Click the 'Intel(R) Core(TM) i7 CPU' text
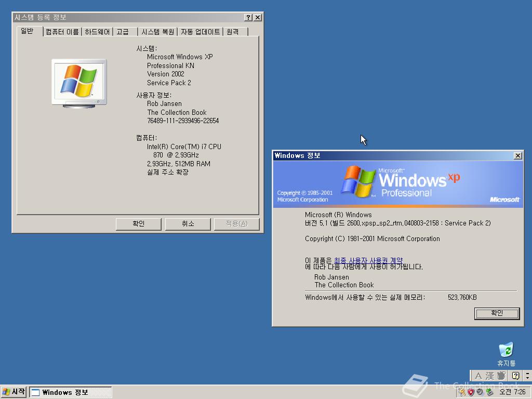532x399 pixels. point(184,147)
